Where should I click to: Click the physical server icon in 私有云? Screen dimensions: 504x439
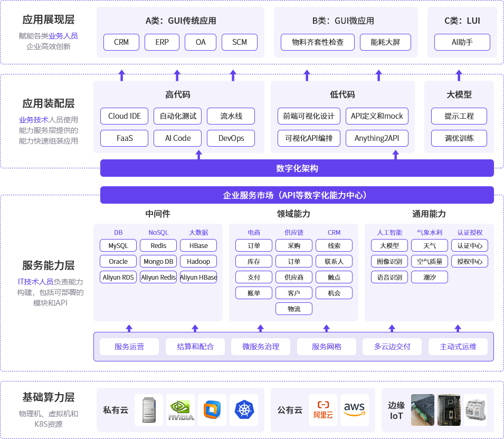[149, 410]
